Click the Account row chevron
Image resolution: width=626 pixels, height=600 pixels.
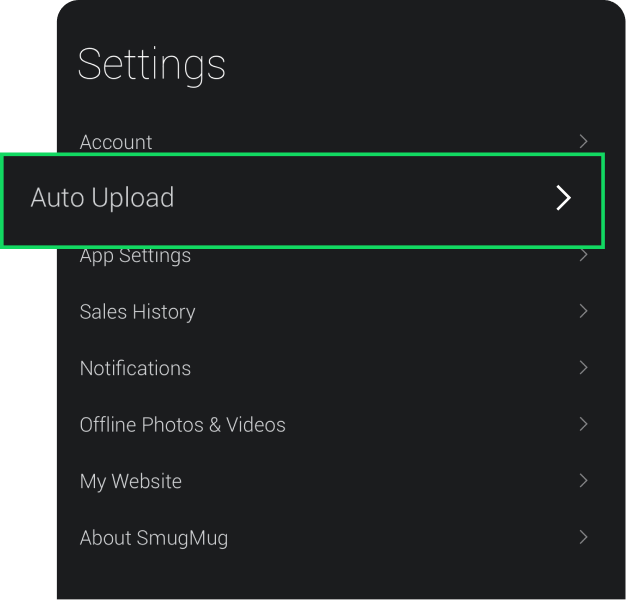pos(583,142)
